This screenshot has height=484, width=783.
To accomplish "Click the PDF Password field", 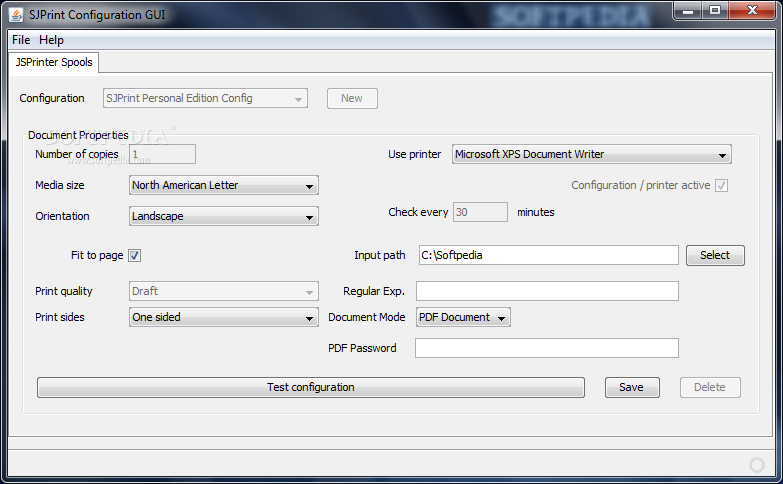I will click(x=547, y=348).
